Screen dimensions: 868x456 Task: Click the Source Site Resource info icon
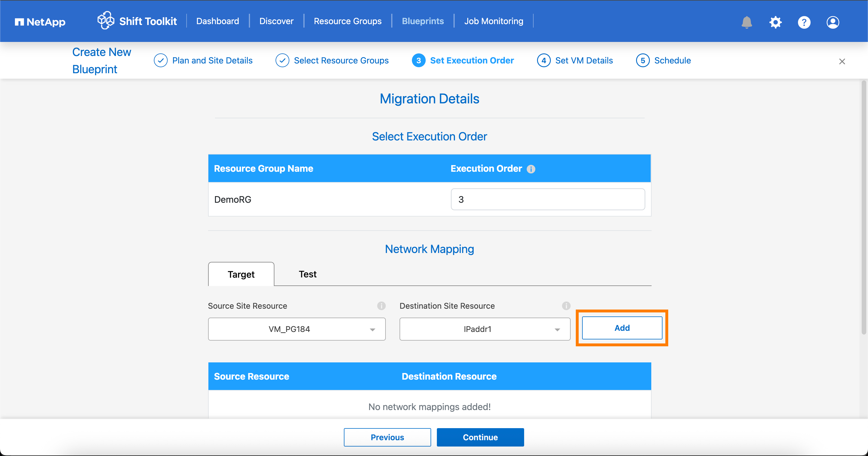coord(381,306)
